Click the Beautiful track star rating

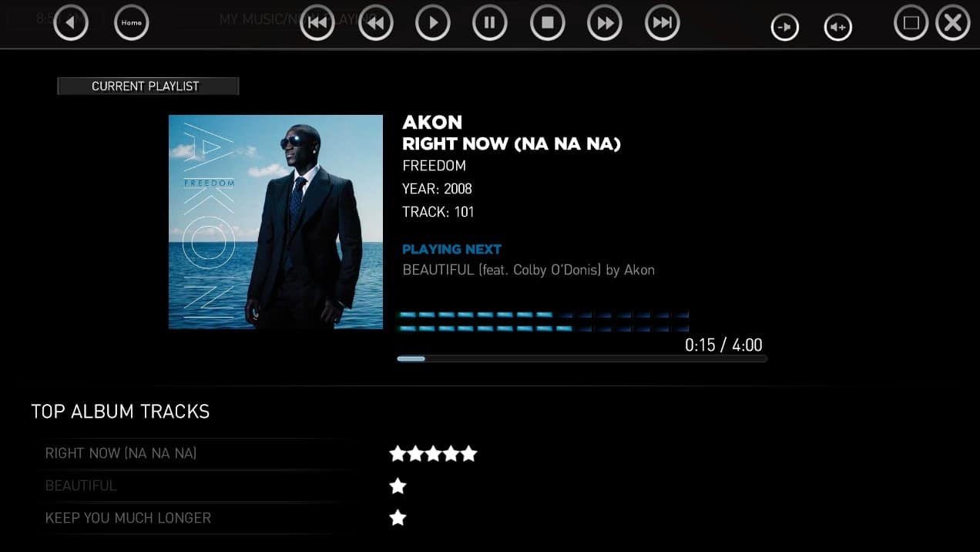(x=398, y=486)
